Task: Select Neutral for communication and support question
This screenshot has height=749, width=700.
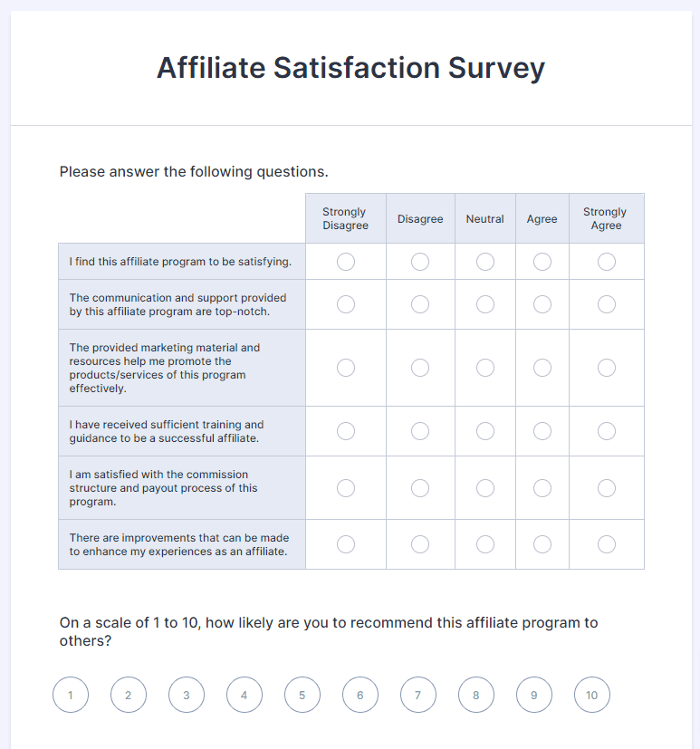Action: point(484,304)
